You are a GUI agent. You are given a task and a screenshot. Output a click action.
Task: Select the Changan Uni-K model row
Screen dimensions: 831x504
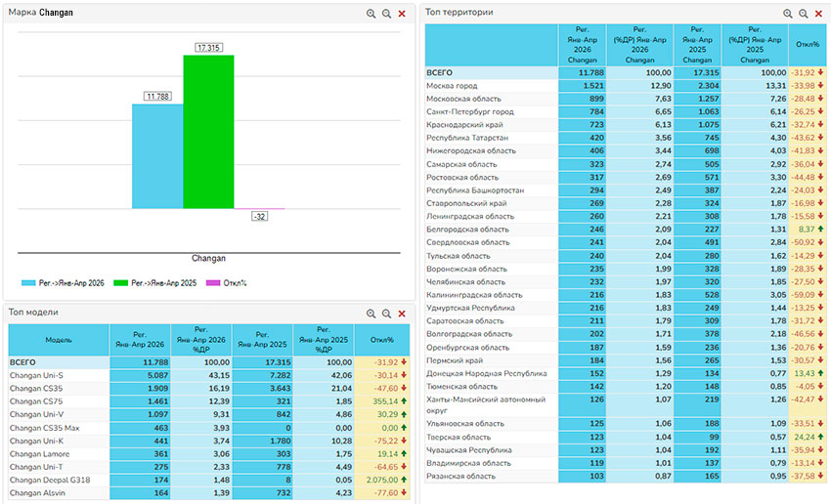tap(209, 441)
